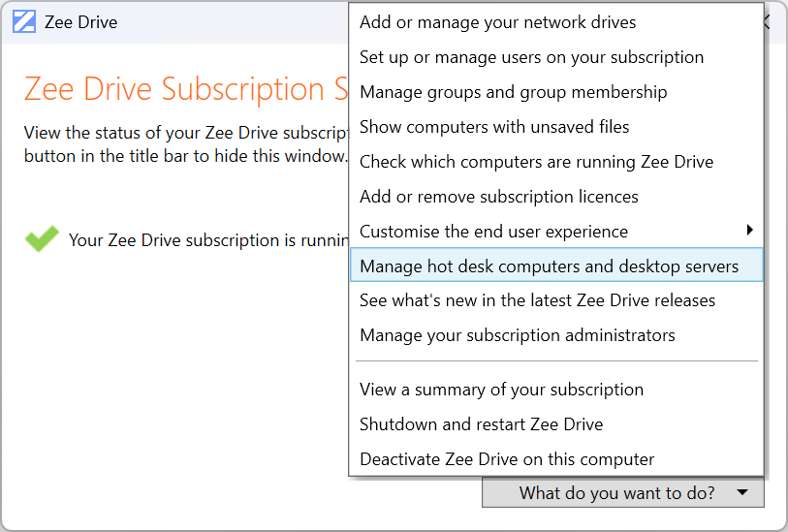Expand the Customise end user experience submenu arrow
Viewport: 788px width, 532px height.
tap(749, 231)
